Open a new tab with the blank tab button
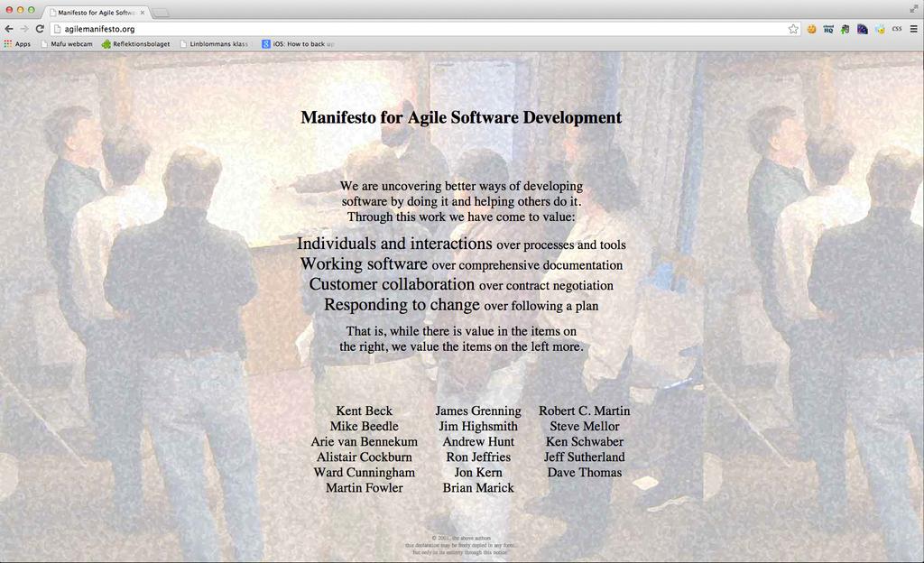 coord(161,13)
